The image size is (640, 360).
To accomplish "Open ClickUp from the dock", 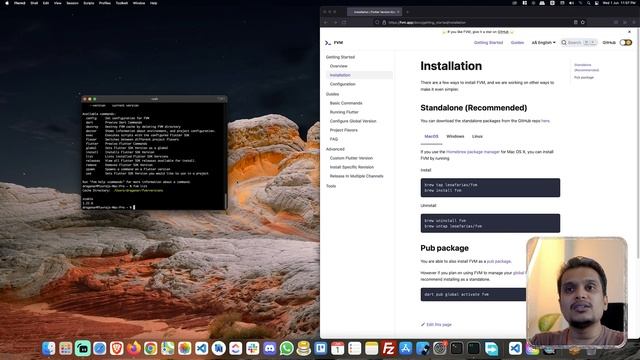I will (236, 348).
